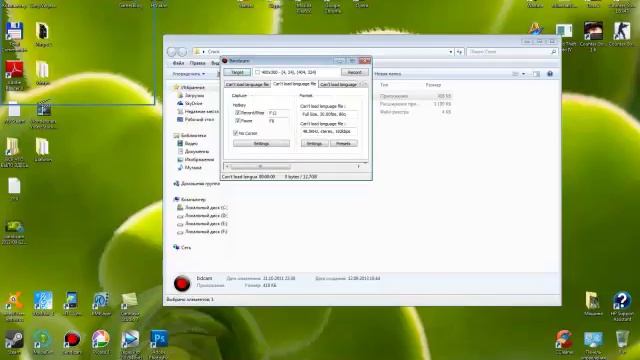Open Adobe Reader desktop shortcut
Screen dimensions: 640x360
tap(14, 75)
